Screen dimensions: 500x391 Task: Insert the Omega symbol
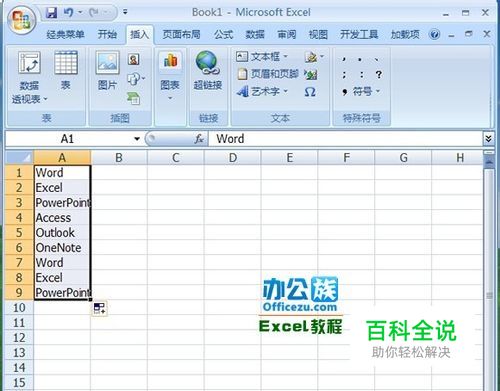tap(310, 92)
